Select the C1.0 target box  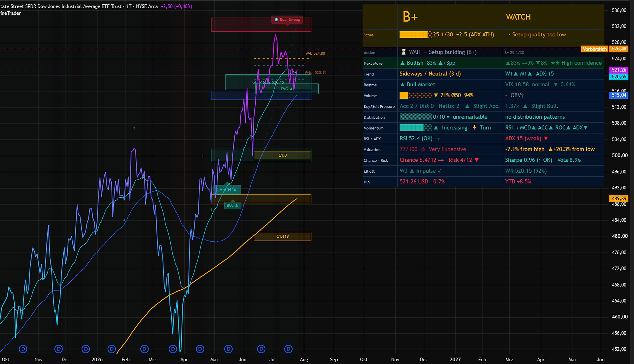tap(282, 155)
